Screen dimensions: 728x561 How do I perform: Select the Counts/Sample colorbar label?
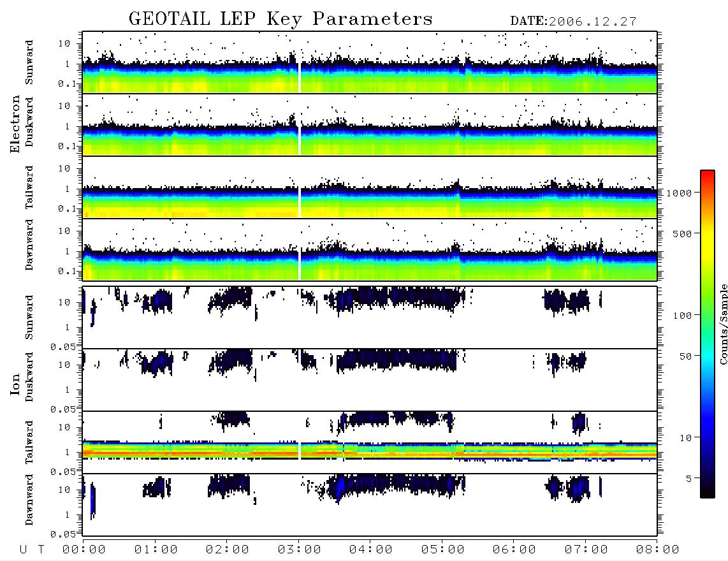point(723,324)
